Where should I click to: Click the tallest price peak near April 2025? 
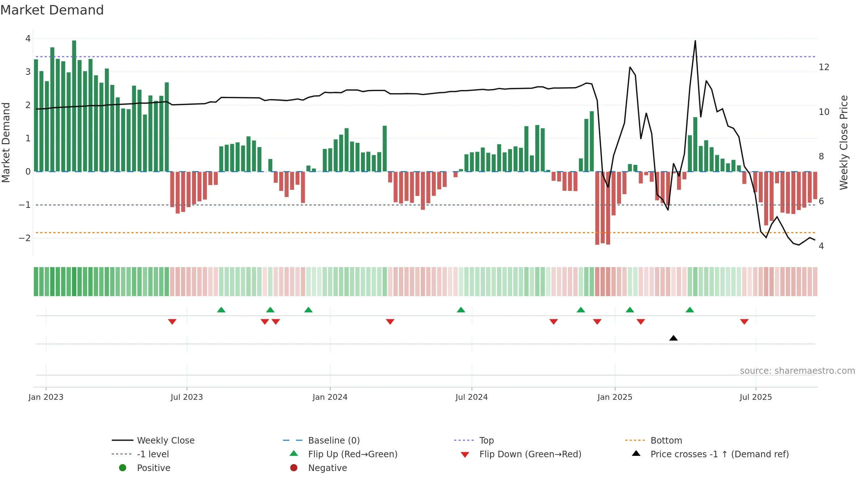(695, 41)
